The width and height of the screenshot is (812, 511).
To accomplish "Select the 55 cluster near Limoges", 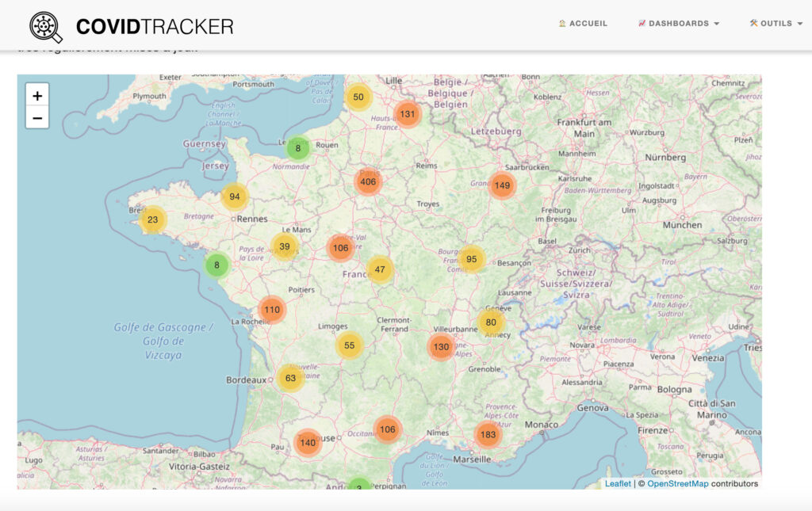I will click(350, 345).
